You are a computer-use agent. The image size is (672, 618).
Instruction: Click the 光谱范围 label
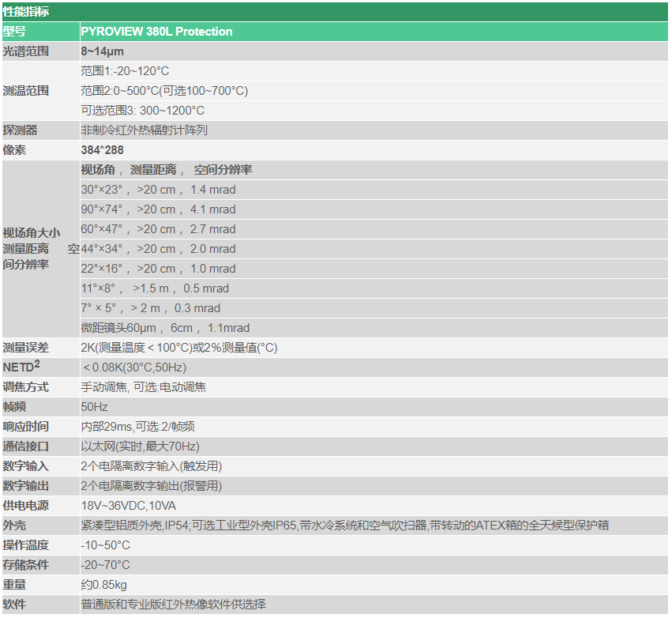coord(26,51)
